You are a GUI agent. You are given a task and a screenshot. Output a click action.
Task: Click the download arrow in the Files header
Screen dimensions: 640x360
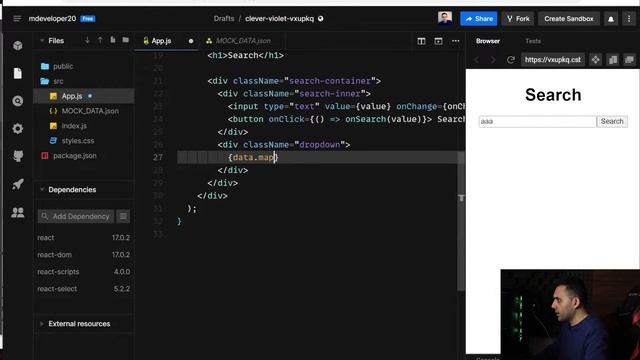tap(87, 40)
